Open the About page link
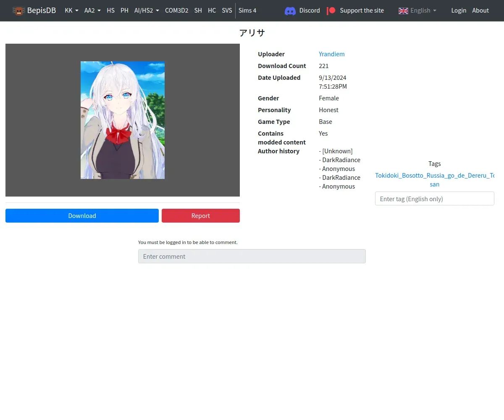This screenshot has height=420, width=504. click(480, 10)
